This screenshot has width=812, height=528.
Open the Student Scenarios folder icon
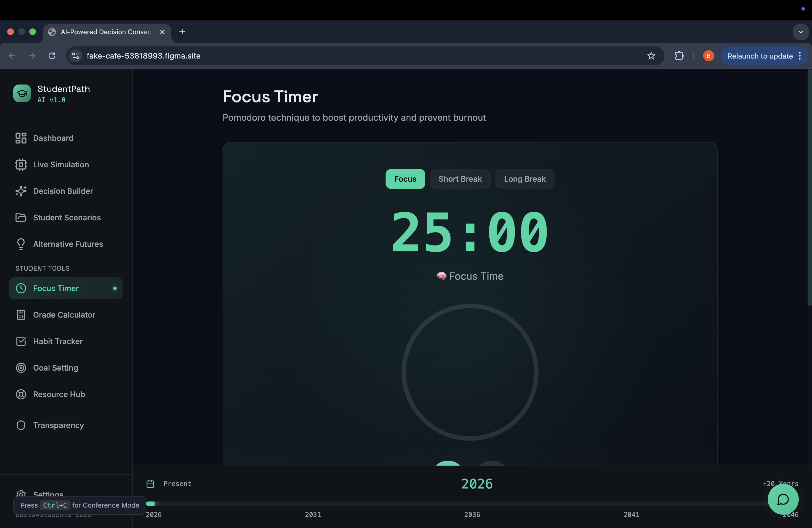[x=21, y=218]
